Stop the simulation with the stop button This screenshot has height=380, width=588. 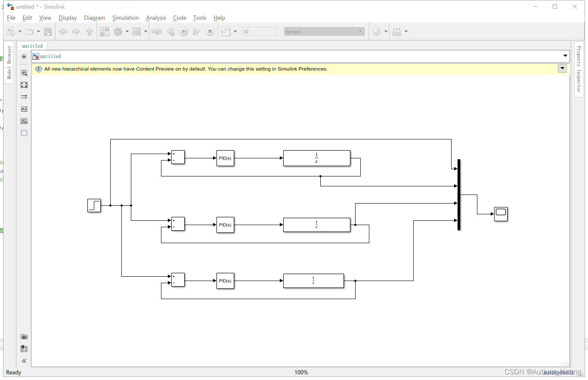[x=210, y=31]
